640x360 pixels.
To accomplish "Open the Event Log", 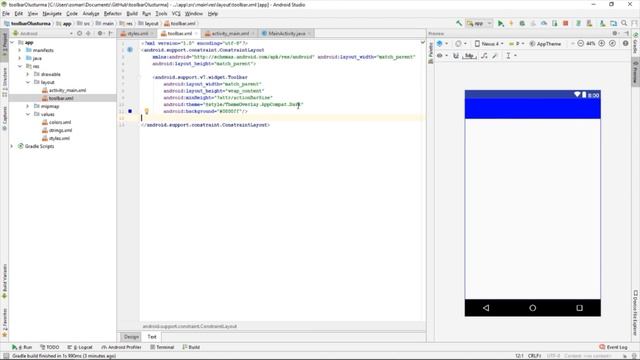I will click(613, 347).
